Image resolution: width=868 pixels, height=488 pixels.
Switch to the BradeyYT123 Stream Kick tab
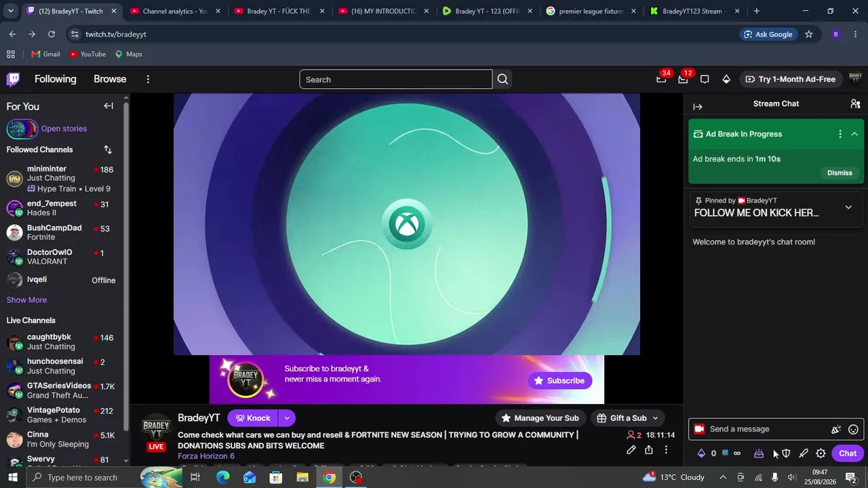(694, 11)
